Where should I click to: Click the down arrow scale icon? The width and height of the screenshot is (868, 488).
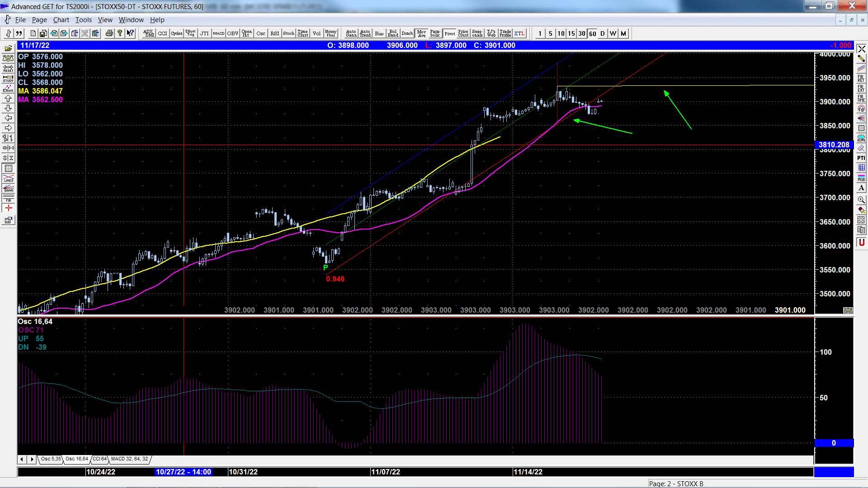coord(8,108)
